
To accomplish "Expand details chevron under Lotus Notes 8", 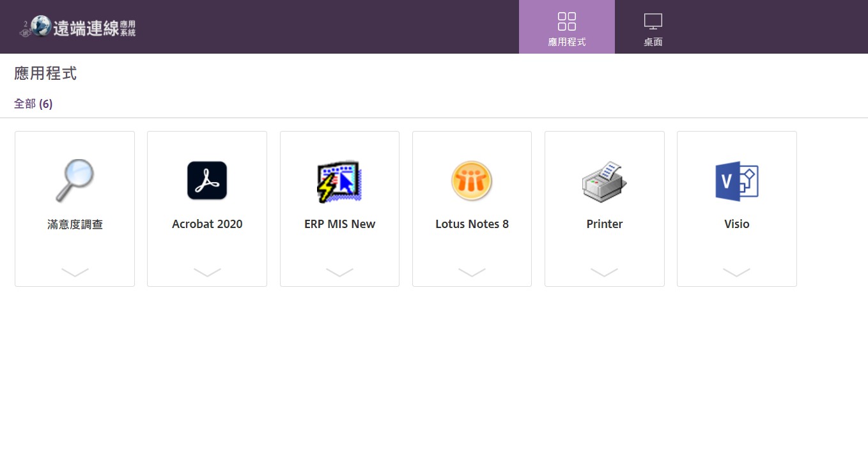I will (x=472, y=272).
